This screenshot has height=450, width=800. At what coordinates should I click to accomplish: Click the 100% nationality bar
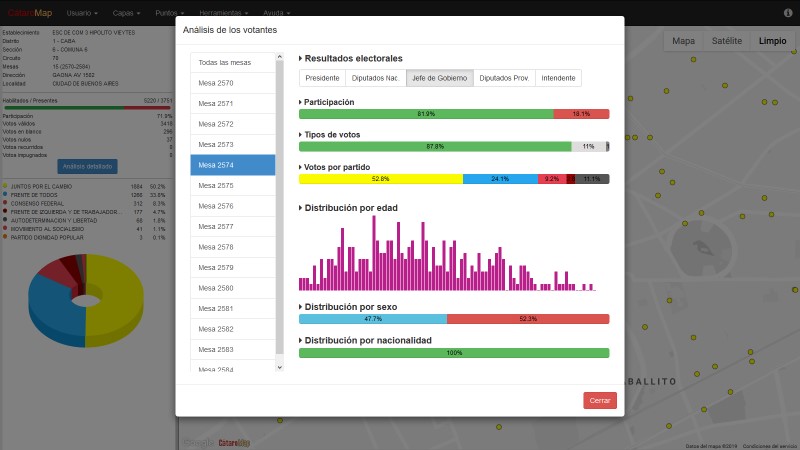click(x=454, y=353)
